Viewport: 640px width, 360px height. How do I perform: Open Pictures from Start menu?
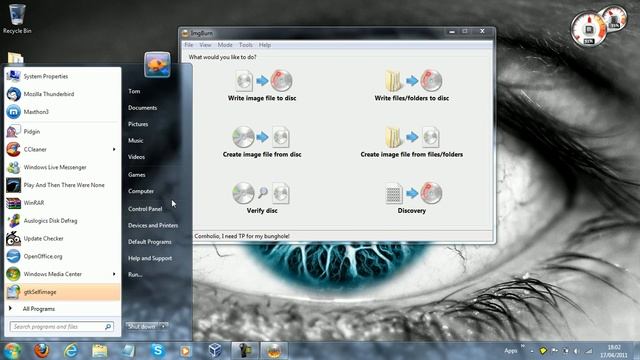[138, 124]
